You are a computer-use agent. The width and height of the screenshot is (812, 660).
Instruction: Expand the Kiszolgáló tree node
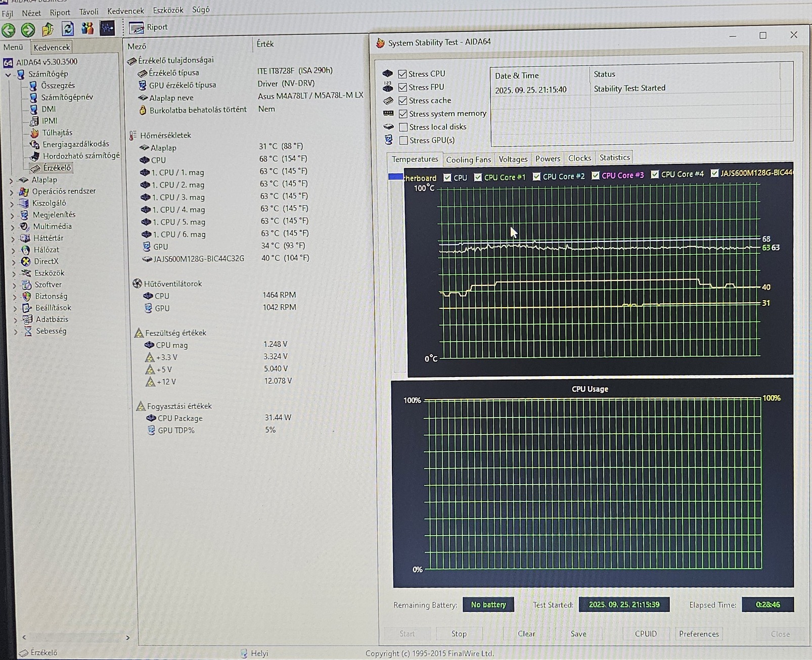tap(12, 204)
